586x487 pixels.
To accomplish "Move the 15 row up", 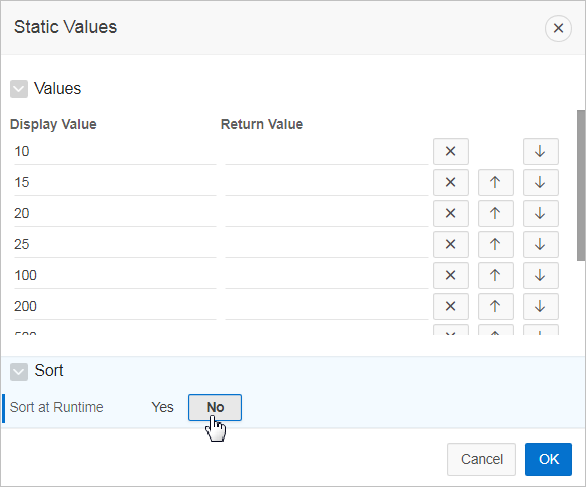I will (x=496, y=182).
